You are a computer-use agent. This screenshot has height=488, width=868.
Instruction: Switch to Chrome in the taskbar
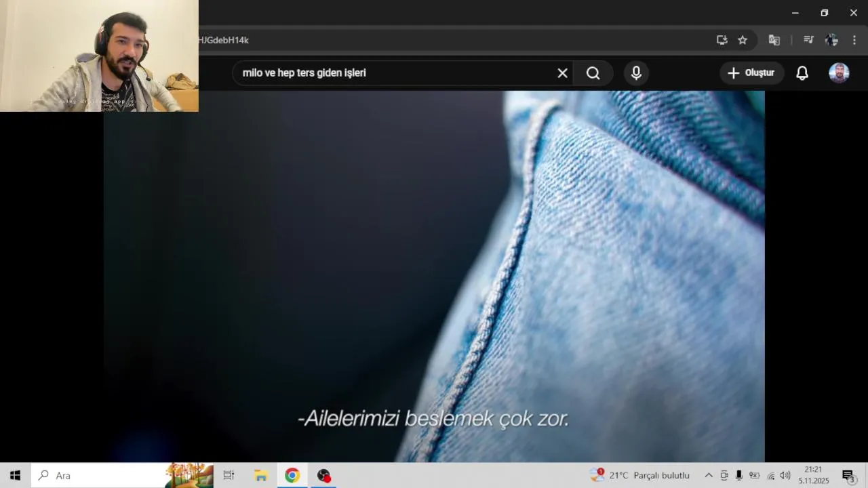pos(292,475)
